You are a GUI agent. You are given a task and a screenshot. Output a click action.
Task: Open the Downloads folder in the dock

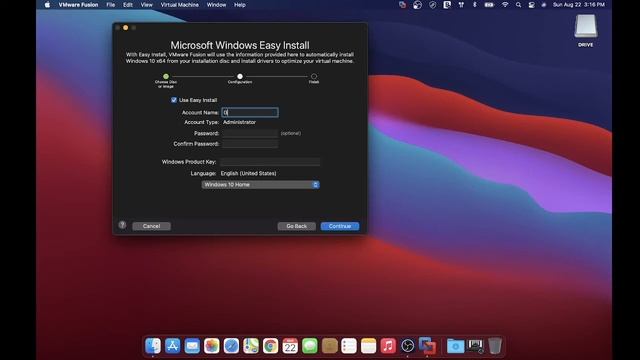(456, 346)
